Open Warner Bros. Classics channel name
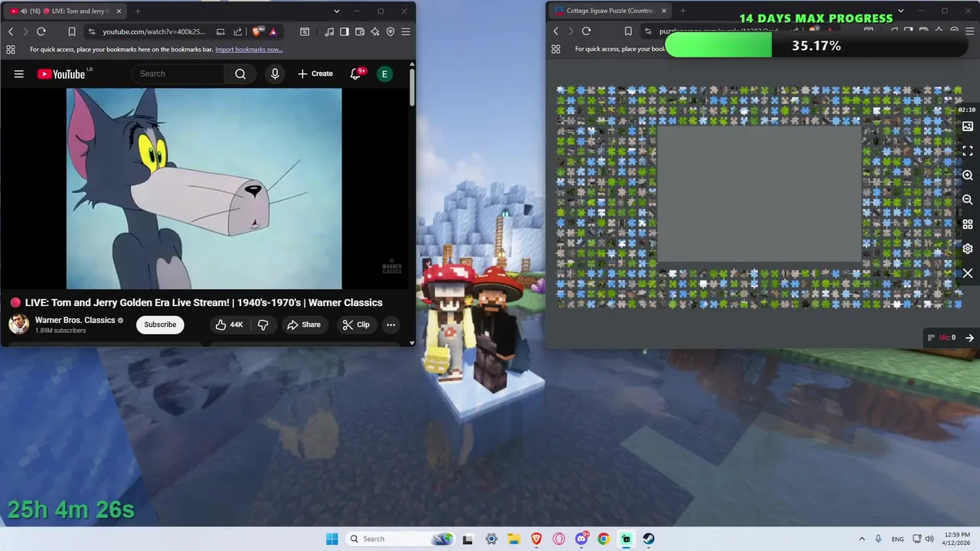The width and height of the screenshot is (980, 551). pos(75,320)
